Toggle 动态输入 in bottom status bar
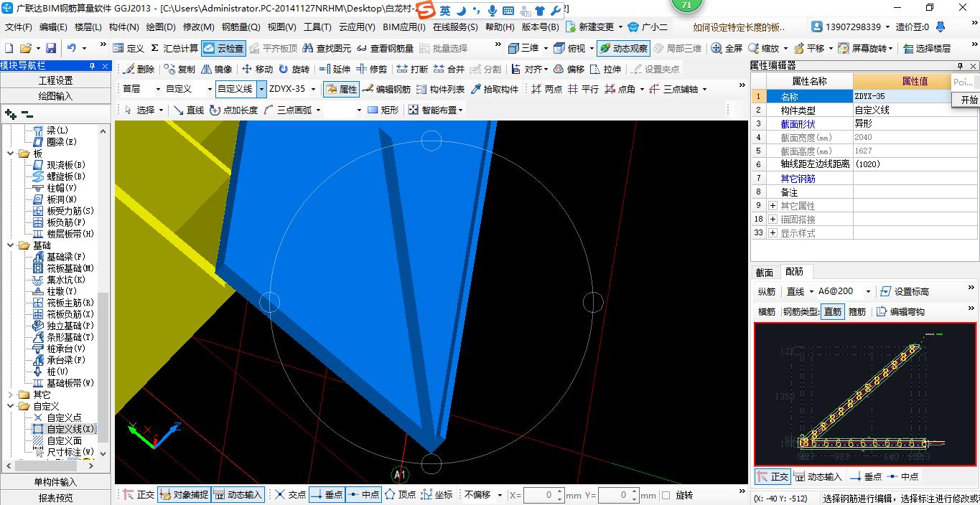The width and height of the screenshot is (980, 505). point(238,495)
